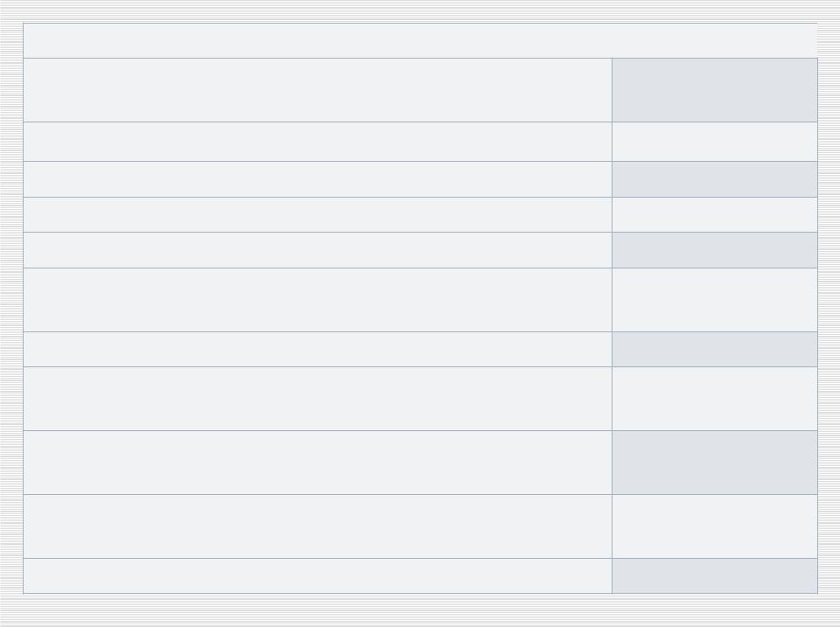Click the left cell of second body row

point(318,142)
